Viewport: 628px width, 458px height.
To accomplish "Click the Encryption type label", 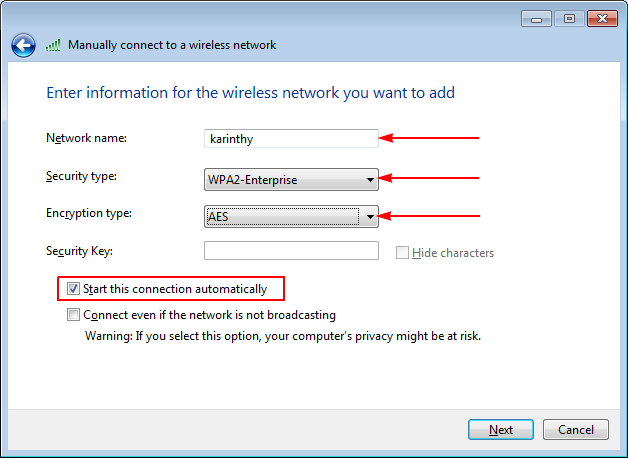I will 89,213.
